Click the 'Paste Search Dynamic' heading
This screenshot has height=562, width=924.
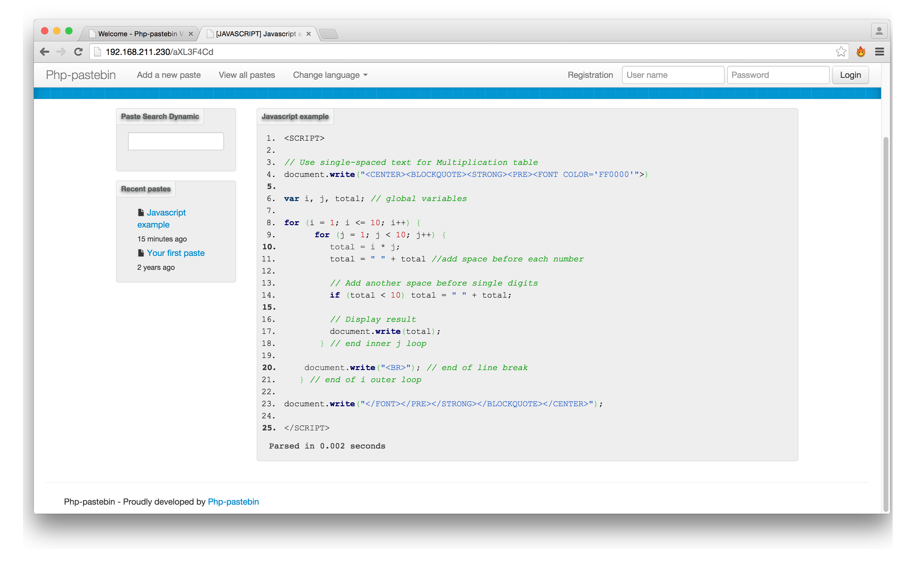point(160,117)
